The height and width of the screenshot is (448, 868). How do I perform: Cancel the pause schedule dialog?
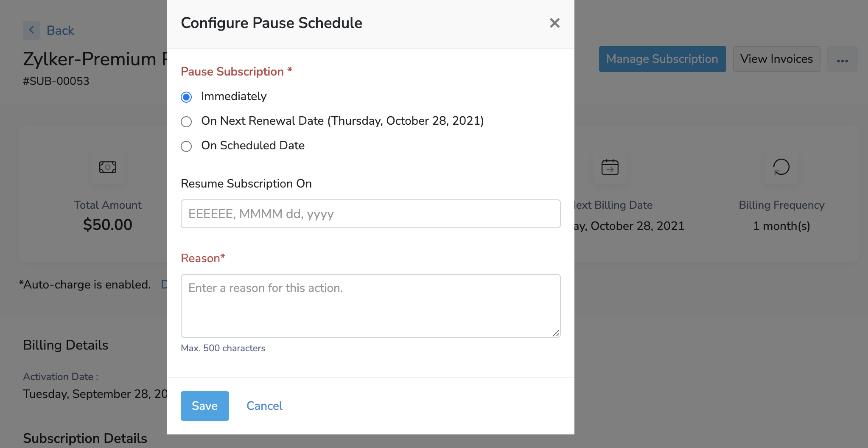point(264,406)
